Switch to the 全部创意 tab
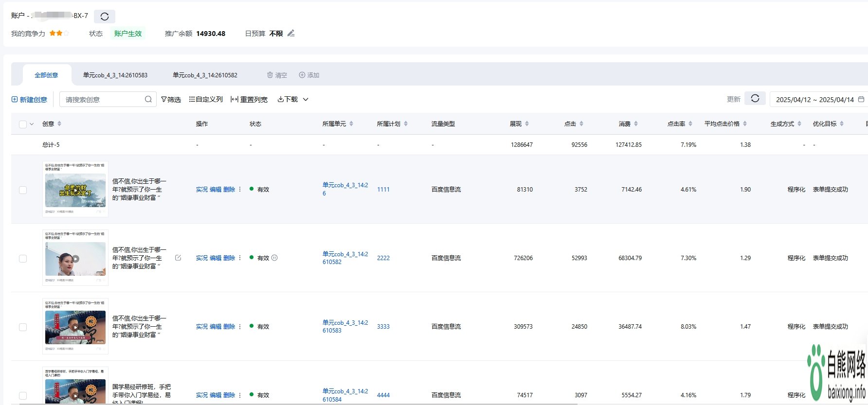The image size is (868, 405). pyautogui.click(x=46, y=75)
